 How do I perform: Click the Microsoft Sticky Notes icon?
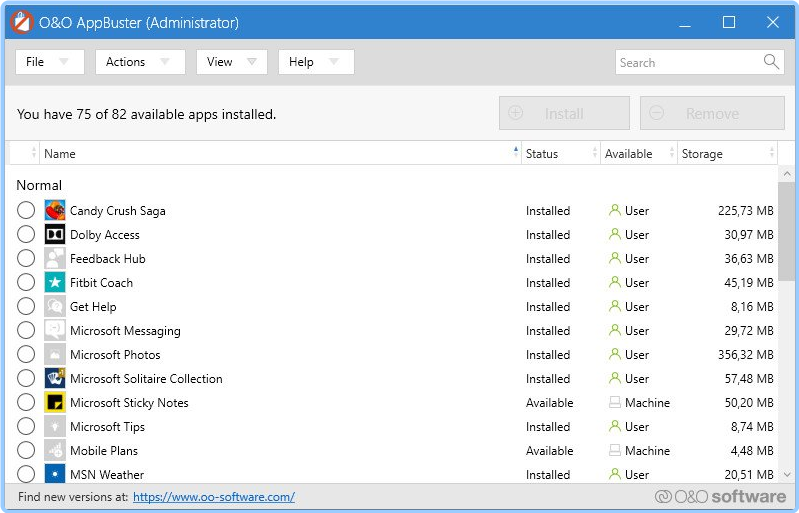pyautogui.click(x=55, y=403)
